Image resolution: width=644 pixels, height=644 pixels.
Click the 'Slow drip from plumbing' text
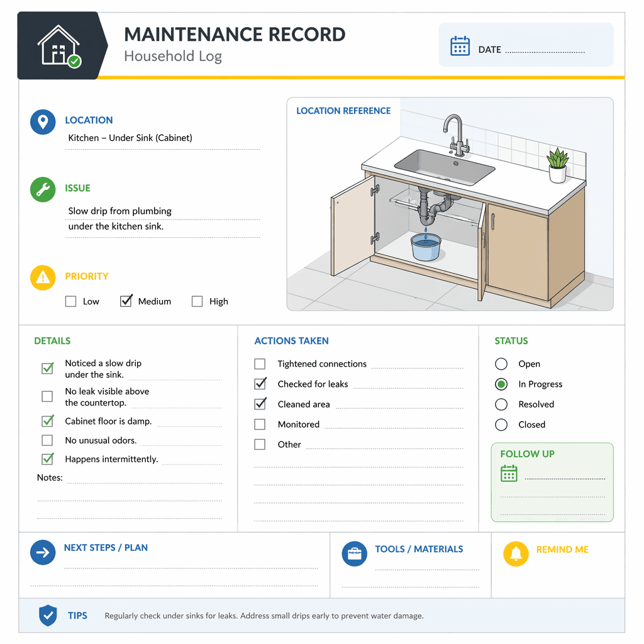[120, 211]
